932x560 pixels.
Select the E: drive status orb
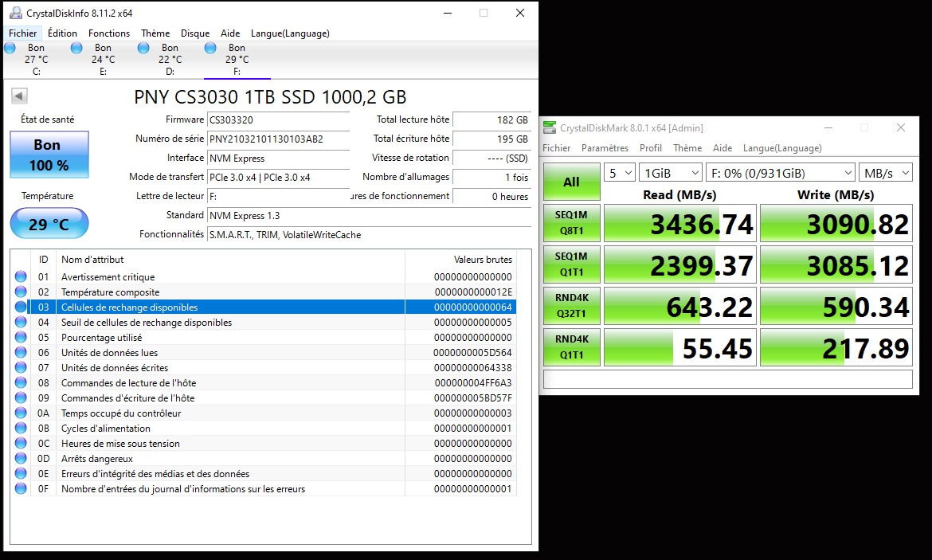pos(76,48)
